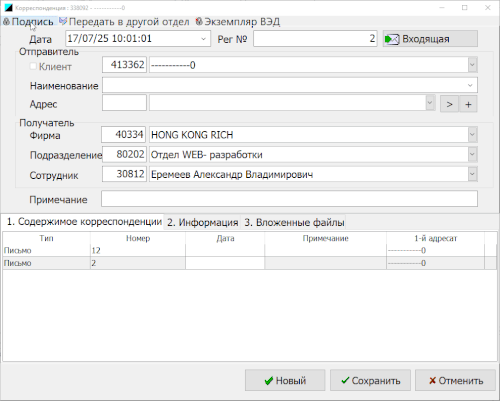
Task: Click the Примечание column header in table
Action: point(326,238)
